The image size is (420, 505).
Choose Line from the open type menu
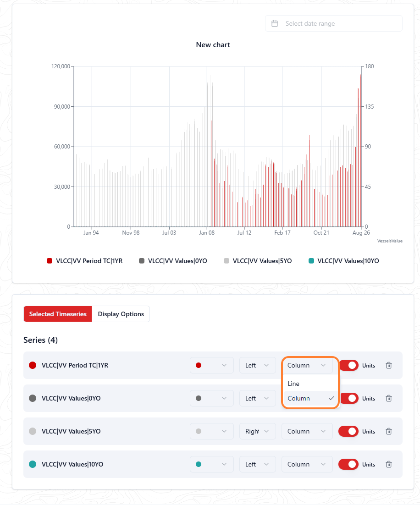(310, 384)
